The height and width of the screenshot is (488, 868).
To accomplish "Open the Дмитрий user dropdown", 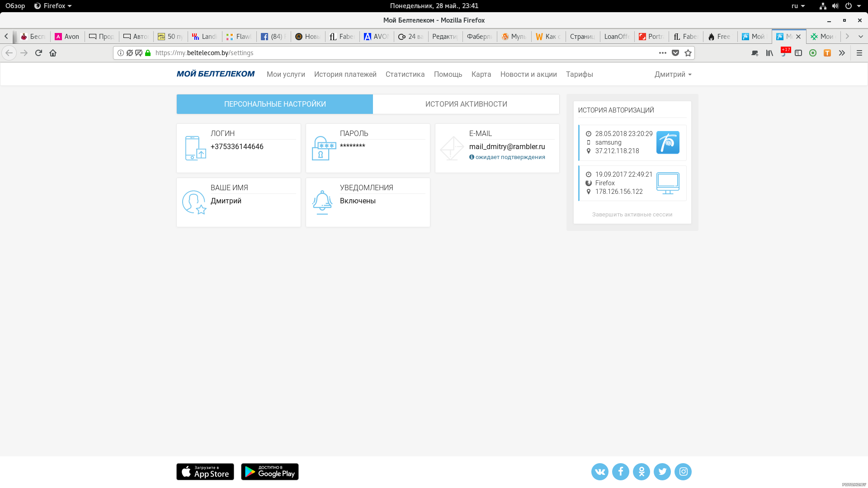I will click(x=673, y=74).
